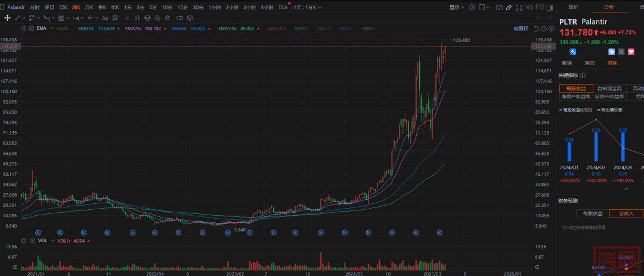Hide all drawings with eye-slash icon
This screenshot has width=644, height=276.
[157, 18]
